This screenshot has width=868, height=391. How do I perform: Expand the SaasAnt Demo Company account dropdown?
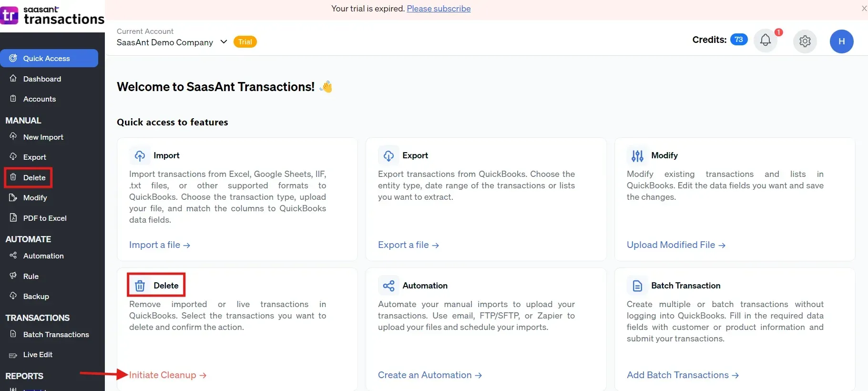tap(224, 41)
